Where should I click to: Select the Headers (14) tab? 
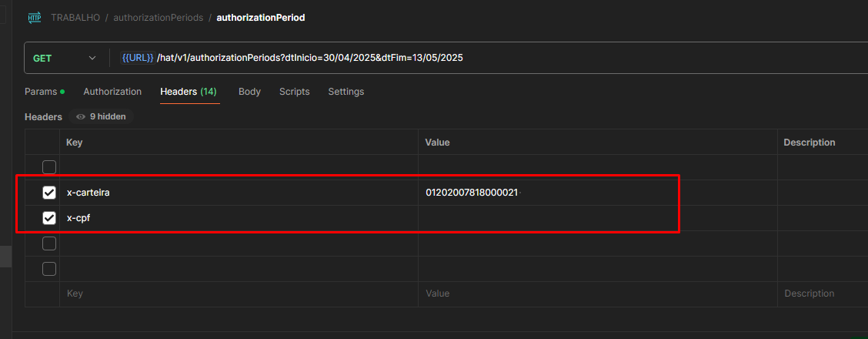point(189,92)
